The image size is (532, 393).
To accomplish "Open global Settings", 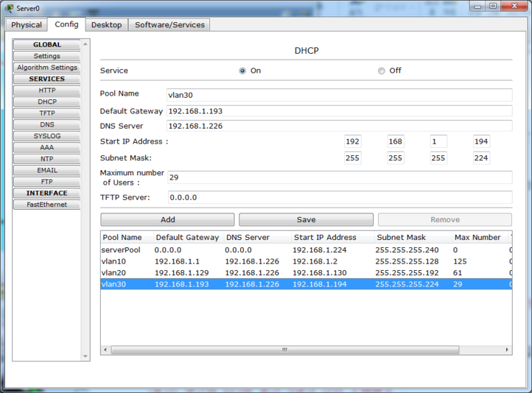I will tap(47, 56).
